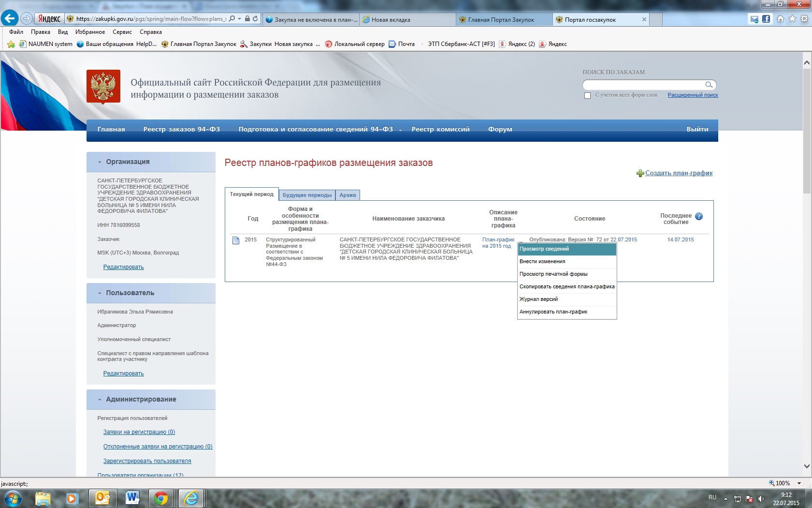Click the Internet Explorer taskbar icon

coord(191,498)
